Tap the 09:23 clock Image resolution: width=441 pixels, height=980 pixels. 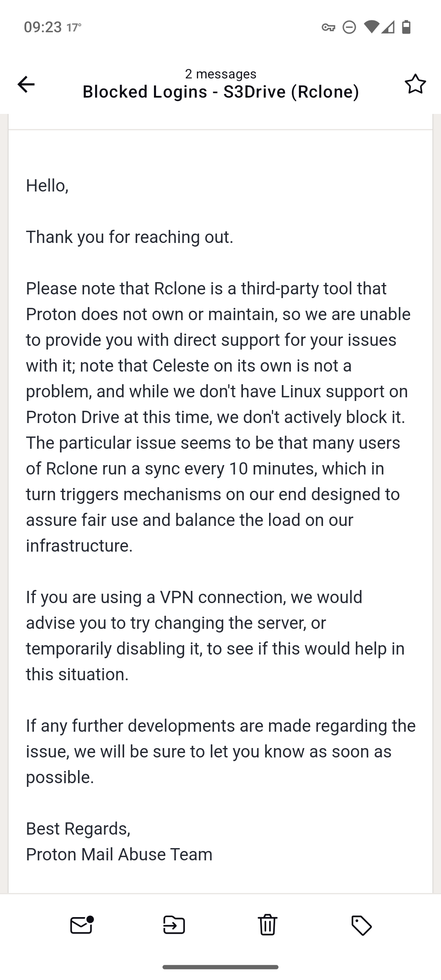point(43,27)
